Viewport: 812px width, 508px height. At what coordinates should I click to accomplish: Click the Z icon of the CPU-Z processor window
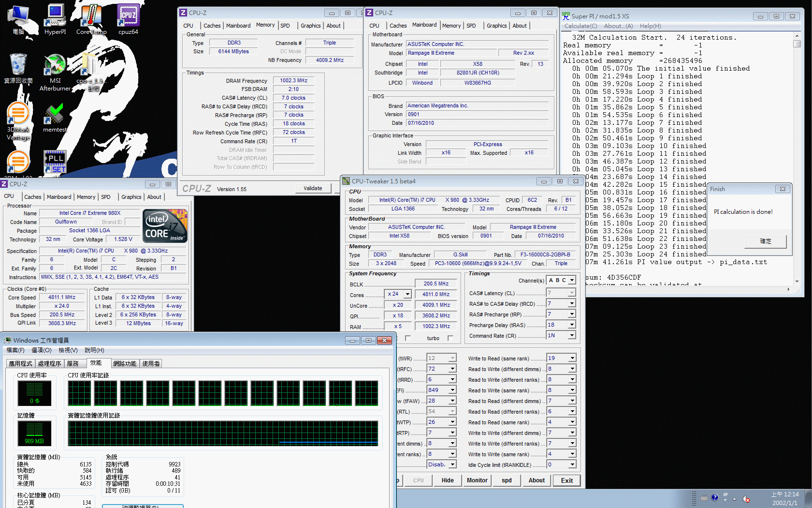(4, 184)
